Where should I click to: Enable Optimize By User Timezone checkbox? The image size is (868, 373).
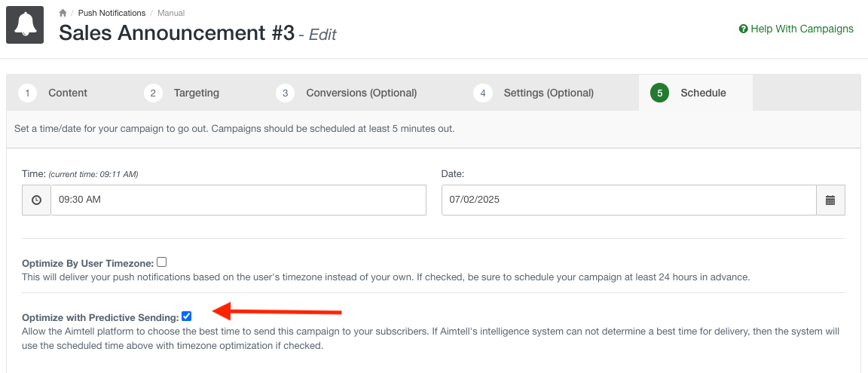(162, 262)
